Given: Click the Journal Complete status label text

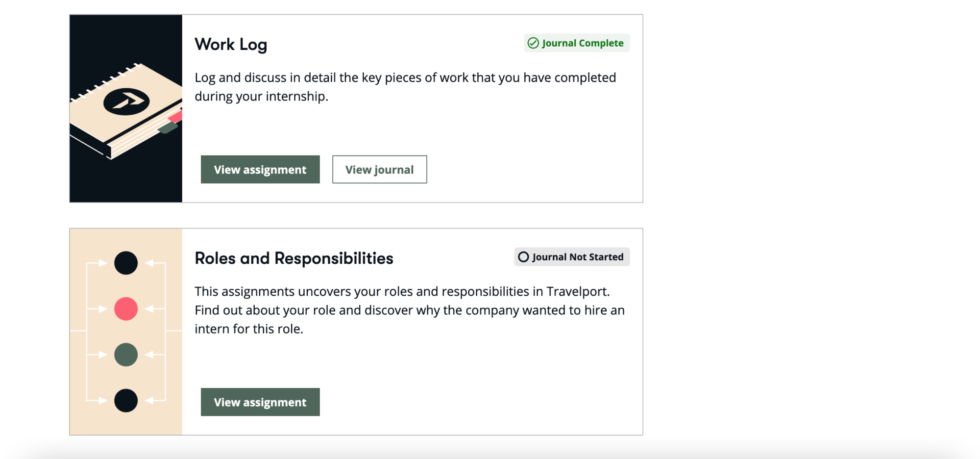Looking at the screenshot, I should coord(583,43).
